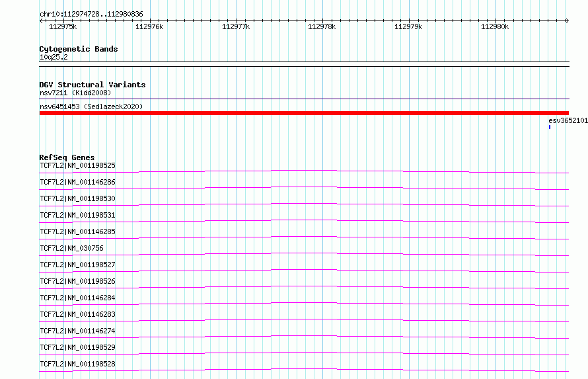The image size is (588, 379).
Task: Click the DGV Structural Variants track title
Action: pos(92,85)
